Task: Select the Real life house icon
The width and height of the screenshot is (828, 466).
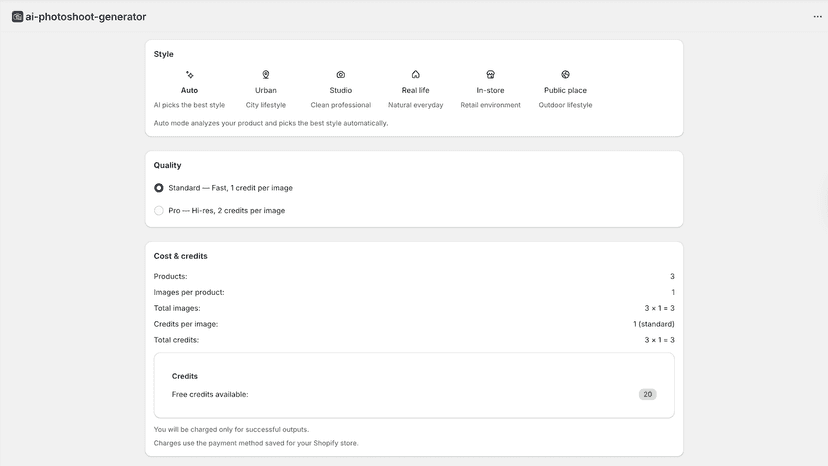Action: pyautogui.click(x=416, y=74)
